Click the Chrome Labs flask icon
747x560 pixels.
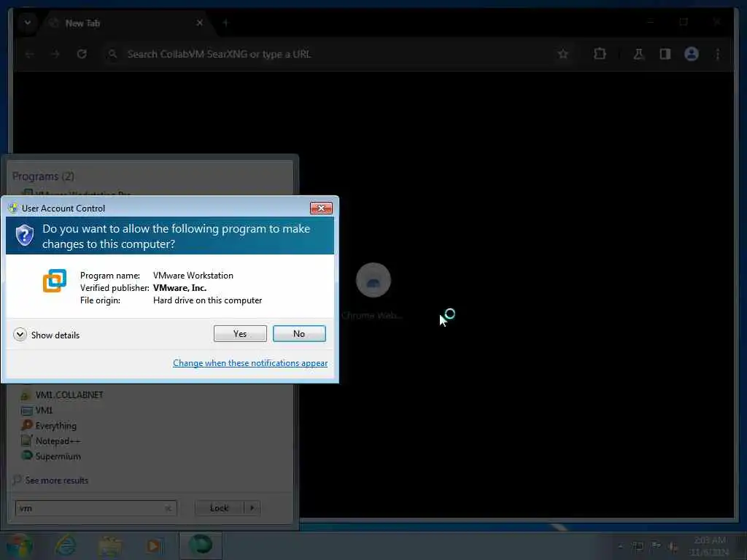[638, 54]
